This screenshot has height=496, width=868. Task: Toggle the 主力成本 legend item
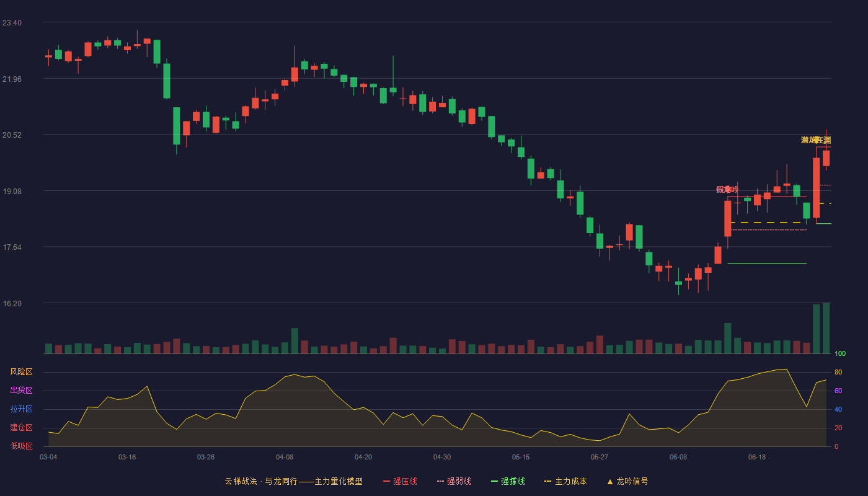point(565,481)
